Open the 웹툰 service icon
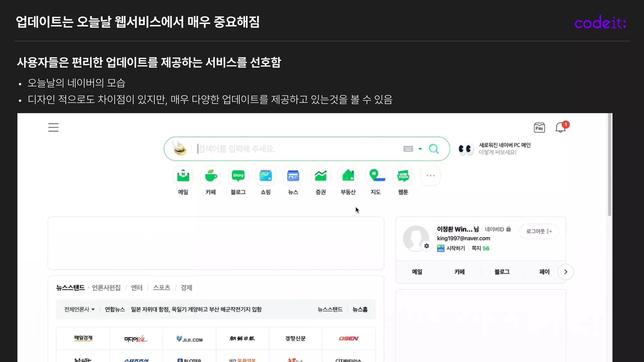 click(403, 176)
